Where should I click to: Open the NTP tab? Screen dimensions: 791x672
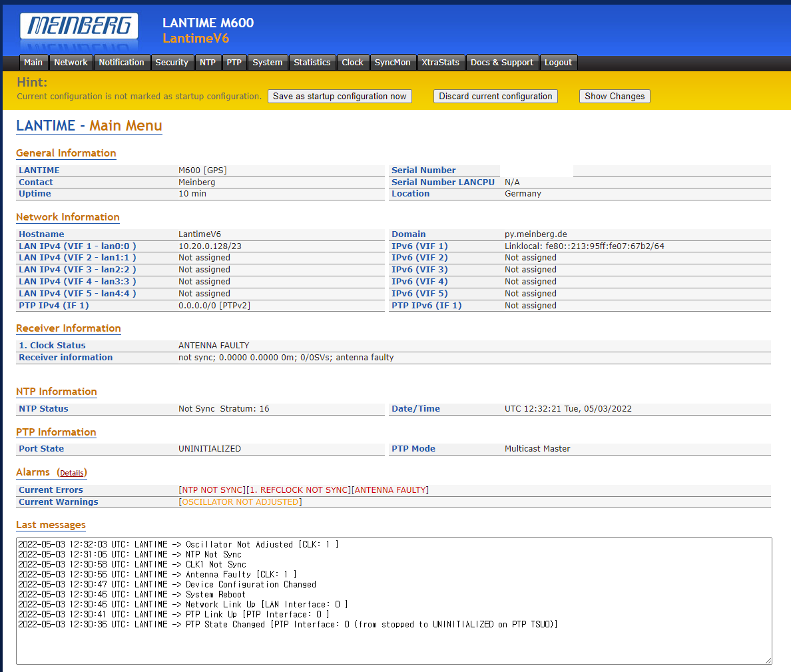pos(207,63)
